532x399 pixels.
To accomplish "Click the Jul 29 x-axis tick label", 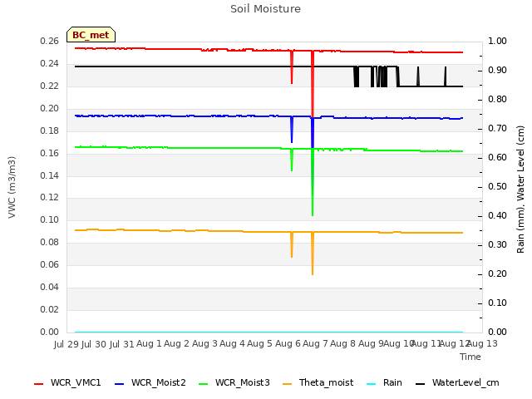I will click(66, 344).
